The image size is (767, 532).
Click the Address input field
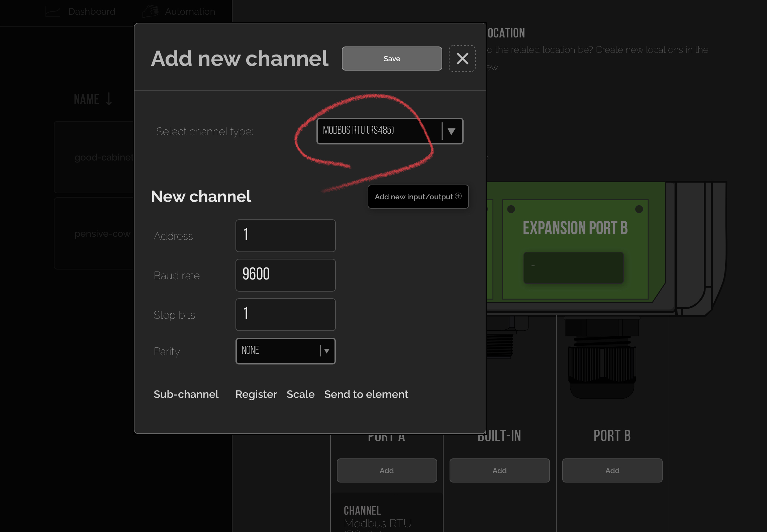(285, 235)
